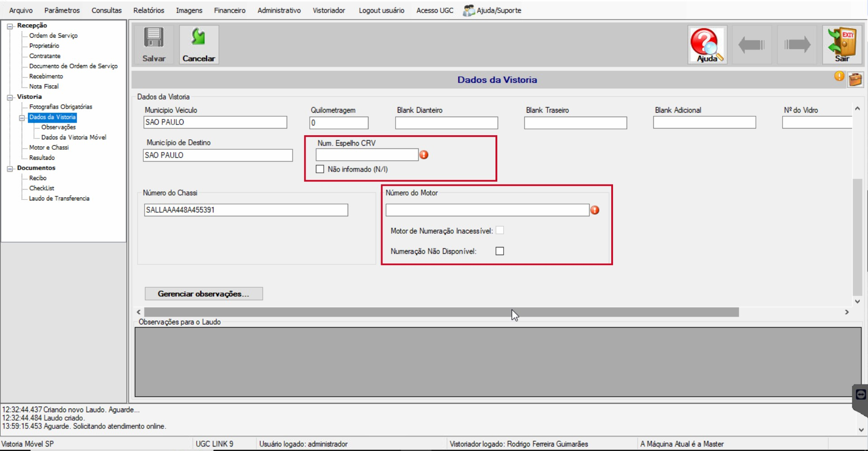Click the yellow warning icon near title
The width and height of the screenshot is (868, 451).
(x=839, y=76)
